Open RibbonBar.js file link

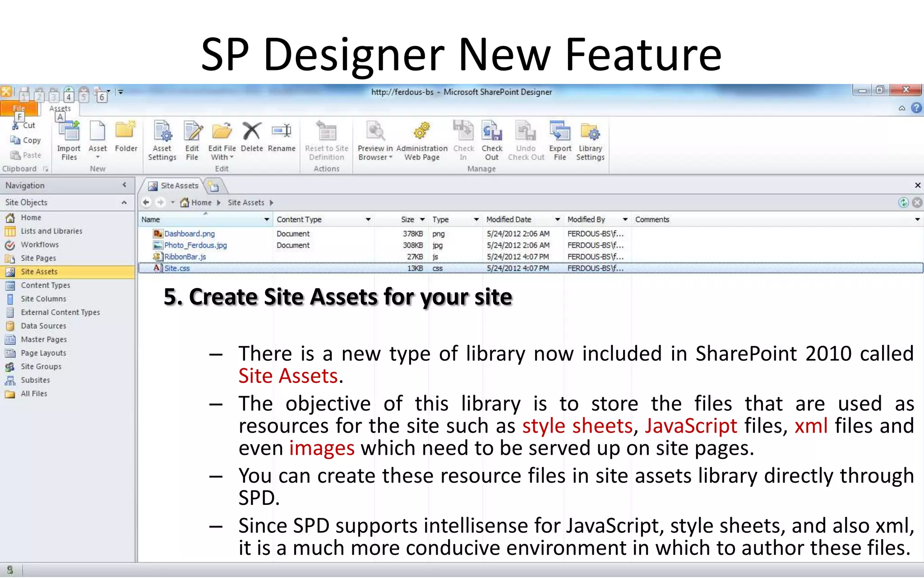point(185,257)
